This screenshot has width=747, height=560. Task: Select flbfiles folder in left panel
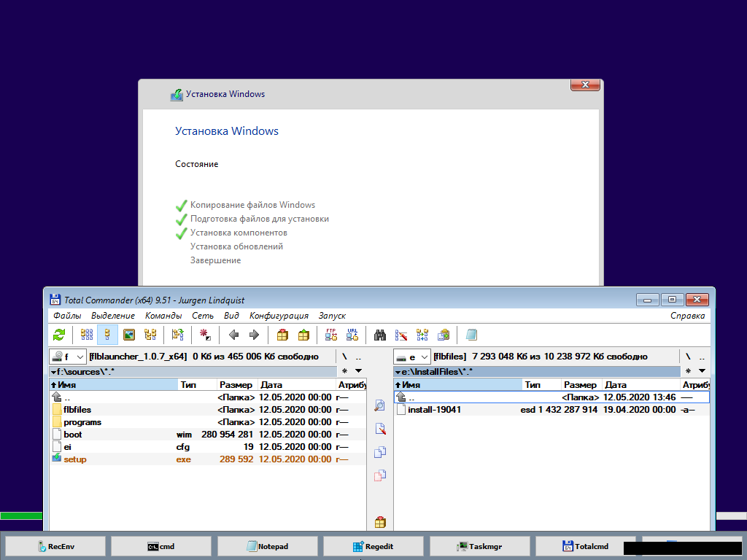[x=208, y=410]
